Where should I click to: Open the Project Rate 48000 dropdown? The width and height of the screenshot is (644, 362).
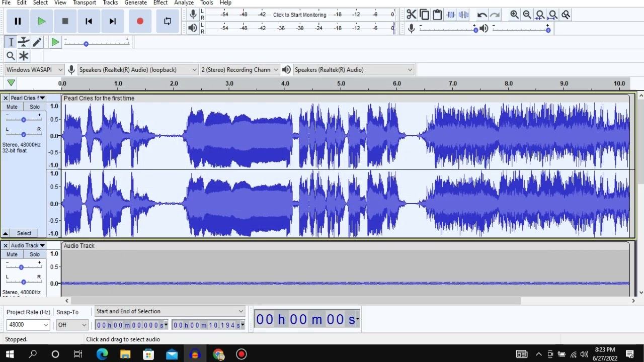(x=28, y=325)
